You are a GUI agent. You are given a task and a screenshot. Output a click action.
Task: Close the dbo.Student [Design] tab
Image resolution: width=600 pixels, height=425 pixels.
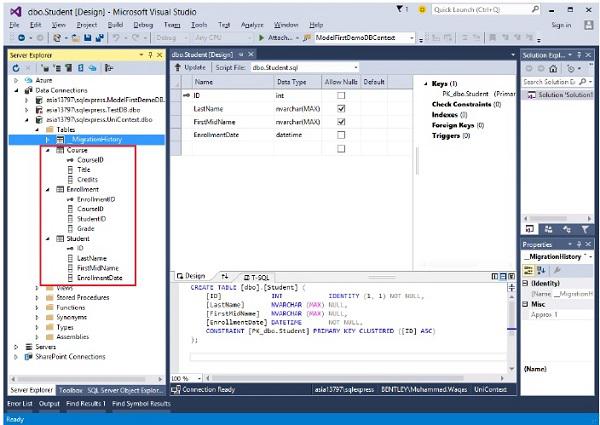click(250, 52)
